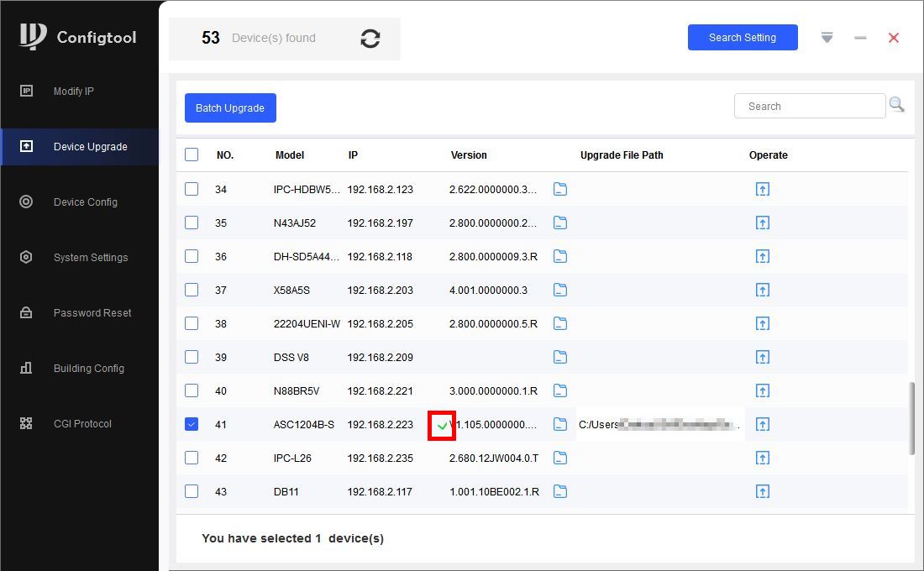Click green checkmark on ASC1204B-S row
The image size is (924, 571).
pyautogui.click(x=442, y=425)
